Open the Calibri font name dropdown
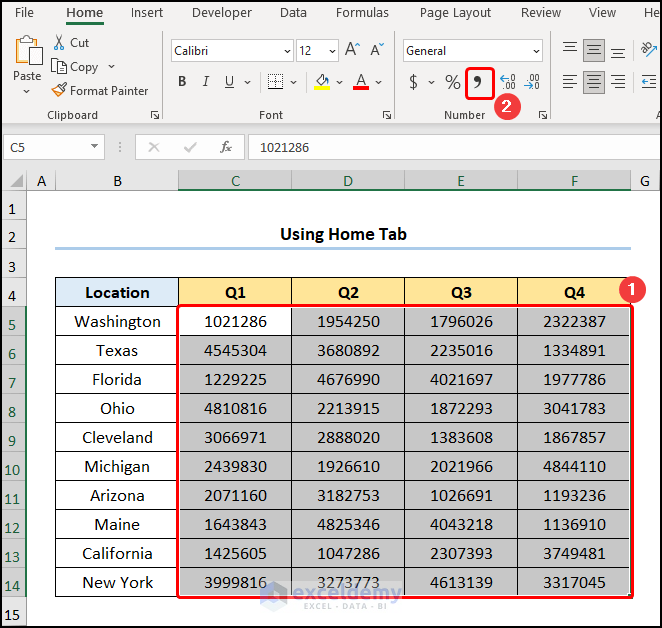 [x=285, y=51]
